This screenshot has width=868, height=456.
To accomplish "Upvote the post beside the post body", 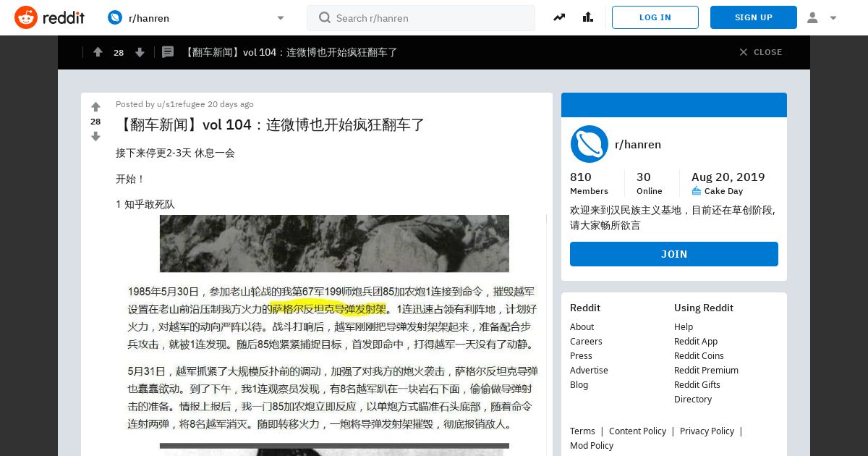I will click(95, 107).
